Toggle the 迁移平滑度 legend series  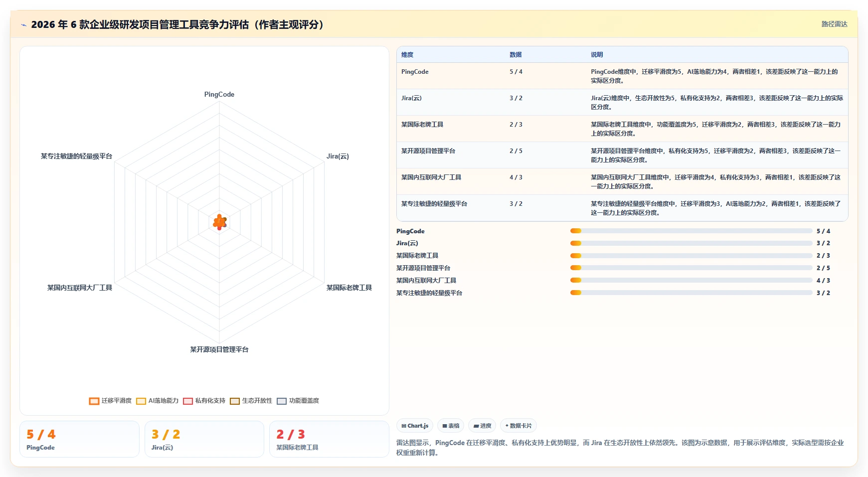click(110, 401)
